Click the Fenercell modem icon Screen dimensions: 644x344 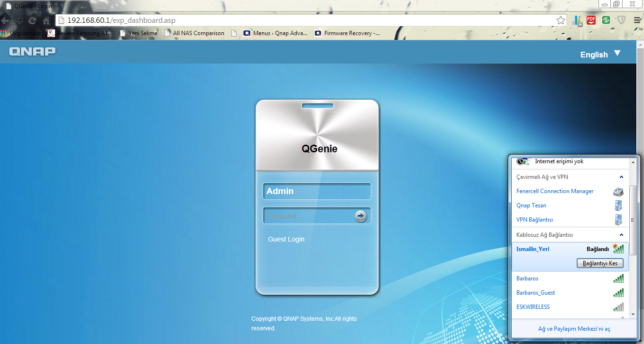point(618,191)
